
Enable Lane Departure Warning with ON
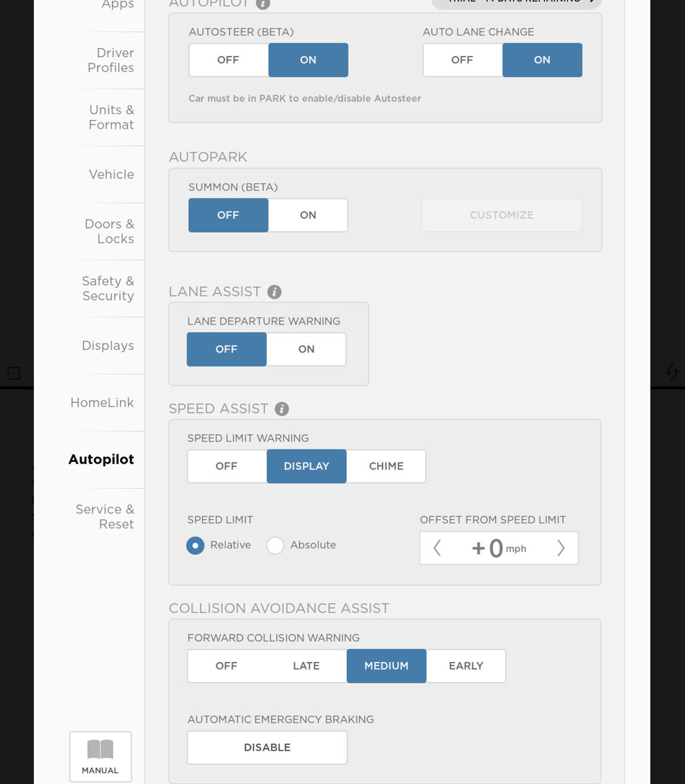click(x=307, y=349)
